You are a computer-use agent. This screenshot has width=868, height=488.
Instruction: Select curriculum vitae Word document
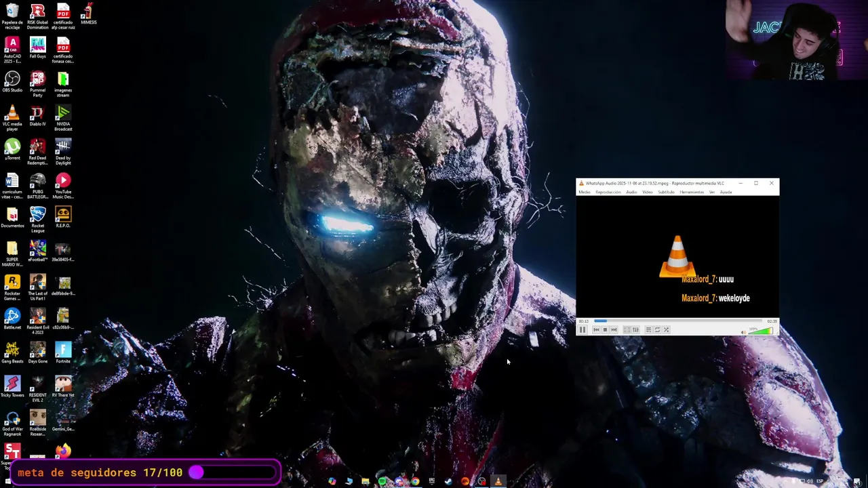pyautogui.click(x=12, y=186)
